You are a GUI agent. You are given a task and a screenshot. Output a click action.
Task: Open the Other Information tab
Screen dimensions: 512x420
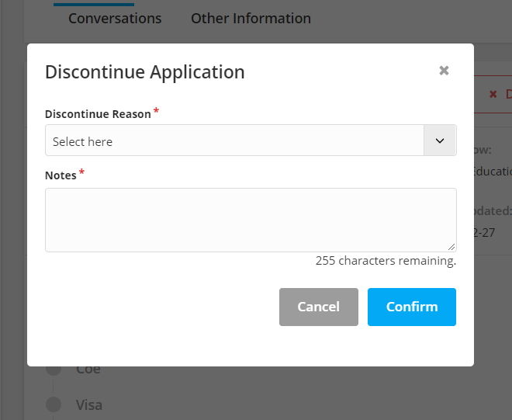(251, 19)
